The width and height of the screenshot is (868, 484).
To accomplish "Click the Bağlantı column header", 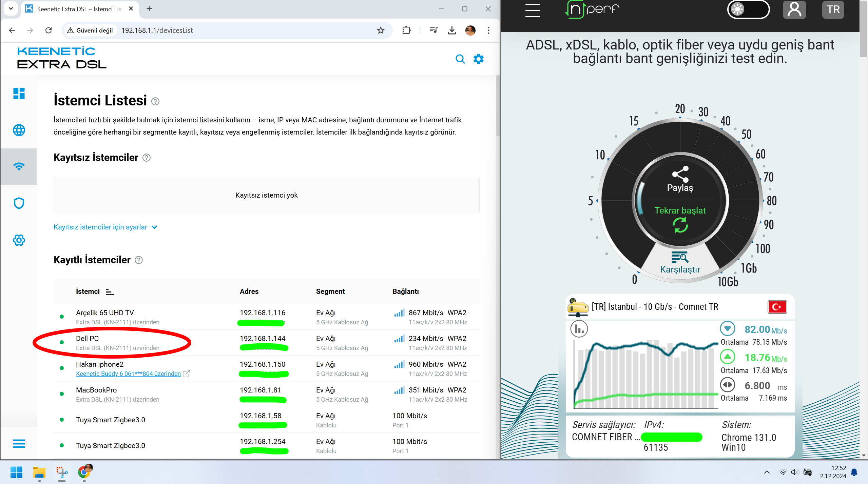I will (406, 291).
